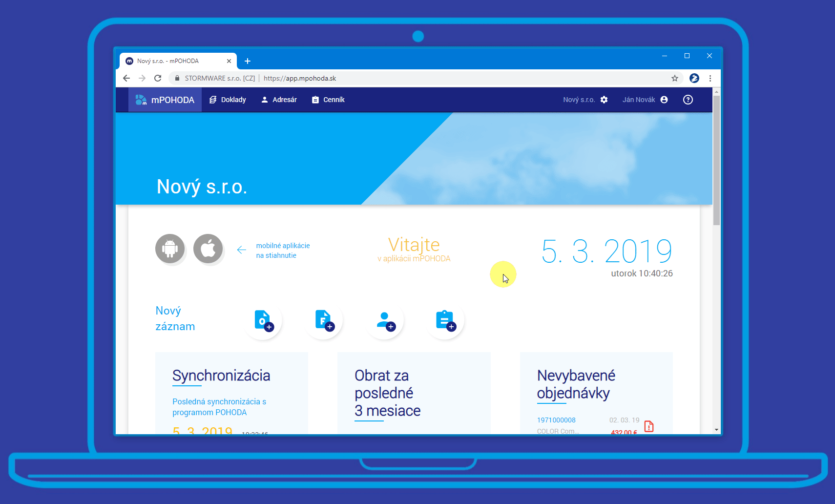This screenshot has width=835, height=504.
Task: Open the browser three-dot menu
Action: (x=710, y=78)
